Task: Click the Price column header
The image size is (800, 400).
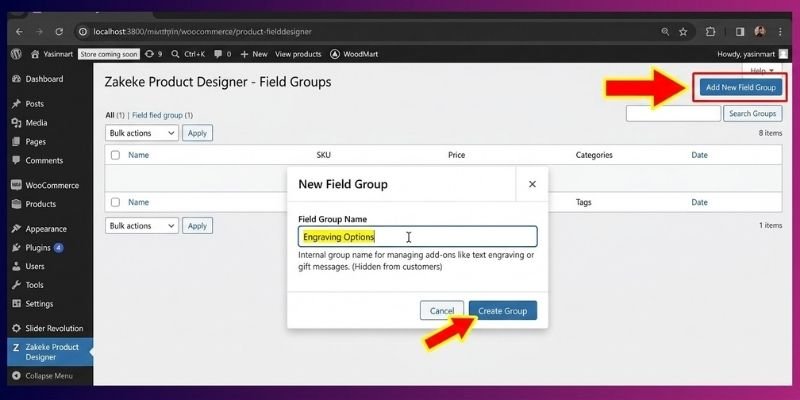Action: coord(457,155)
